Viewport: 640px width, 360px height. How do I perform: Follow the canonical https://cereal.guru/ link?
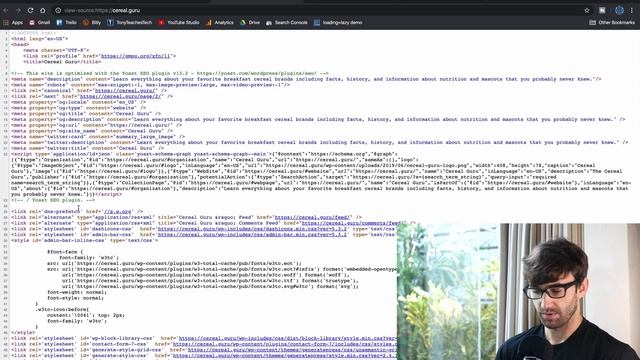pyautogui.click(x=126, y=91)
